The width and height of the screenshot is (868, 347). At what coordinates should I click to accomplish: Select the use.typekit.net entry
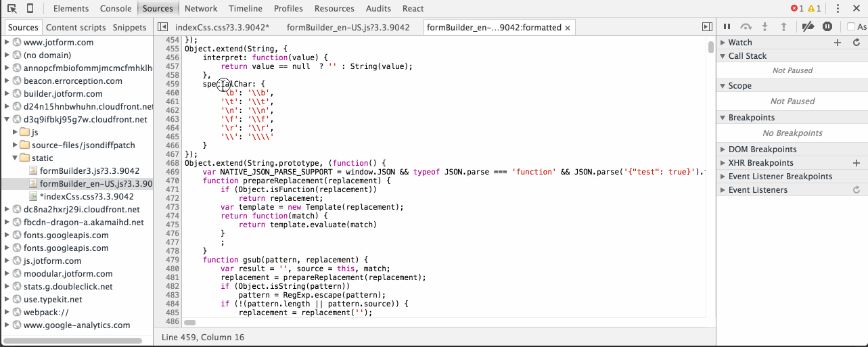tap(53, 299)
